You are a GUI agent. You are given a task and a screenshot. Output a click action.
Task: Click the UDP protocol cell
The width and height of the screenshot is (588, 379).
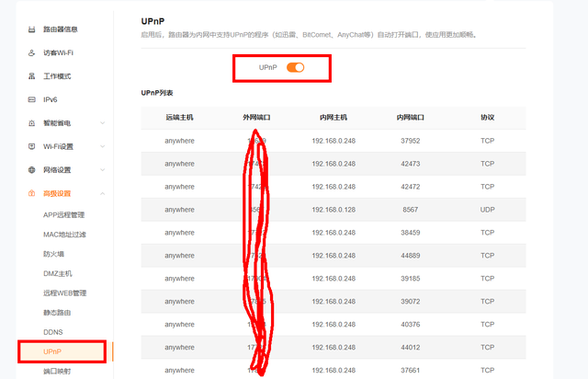tap(488, 210)
